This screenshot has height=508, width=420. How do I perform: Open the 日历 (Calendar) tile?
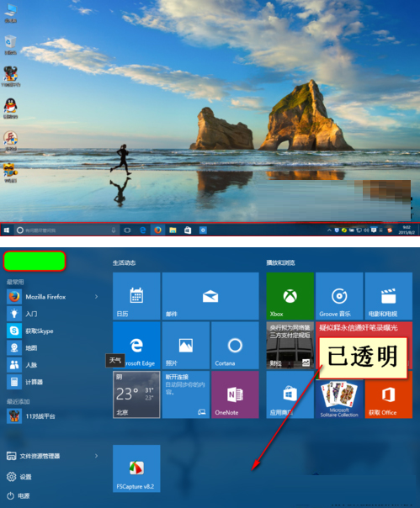point(136,296)
